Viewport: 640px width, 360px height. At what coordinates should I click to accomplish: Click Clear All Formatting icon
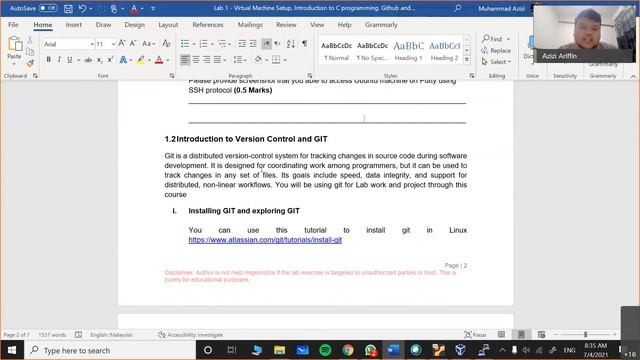[x=166, y=43]
